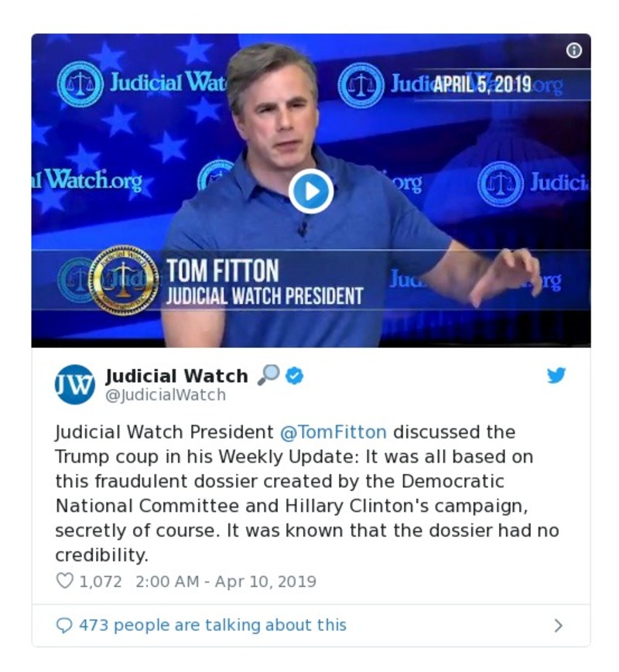Click the JUDICIAL WATCH PRESIDENT caption
Image resolution: width=619 pixels, height=672 pixels.
(265, 296)
